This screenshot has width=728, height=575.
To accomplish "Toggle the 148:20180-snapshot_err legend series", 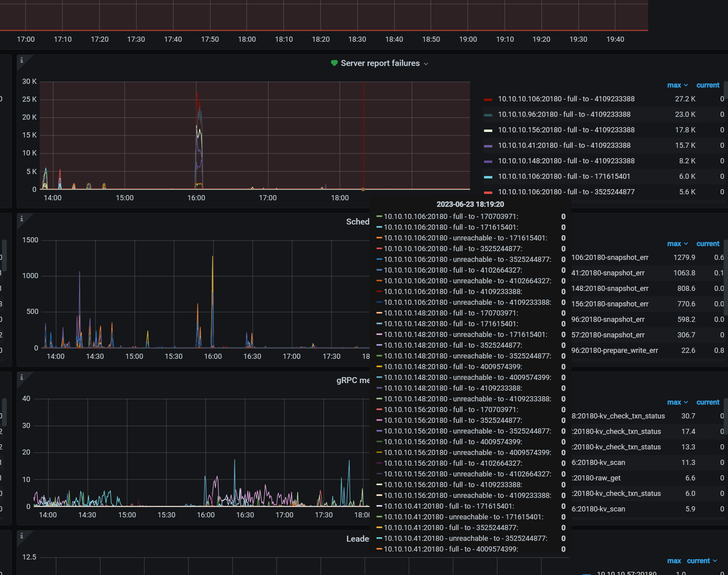I will [x=610, y=288].
